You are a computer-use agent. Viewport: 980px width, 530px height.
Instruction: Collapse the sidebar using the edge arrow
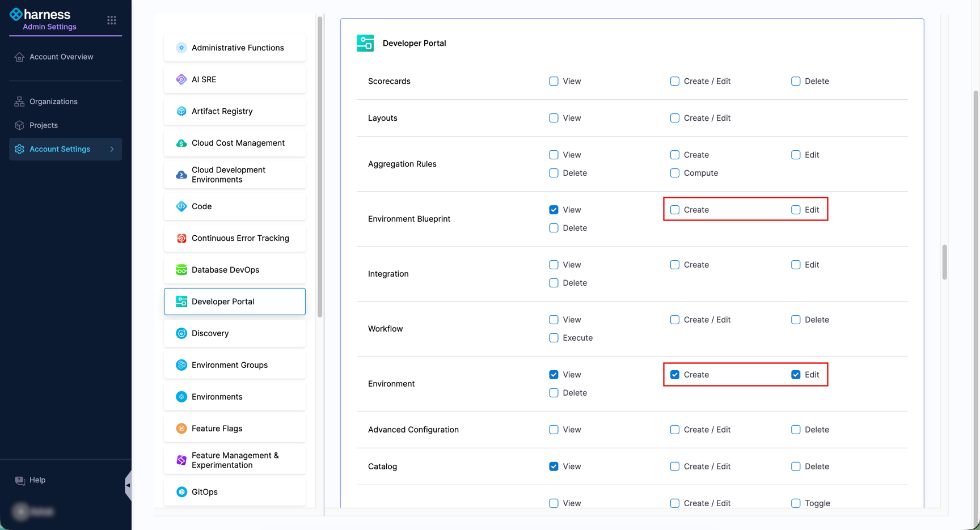pyautogui.click(x=129, y=485)
